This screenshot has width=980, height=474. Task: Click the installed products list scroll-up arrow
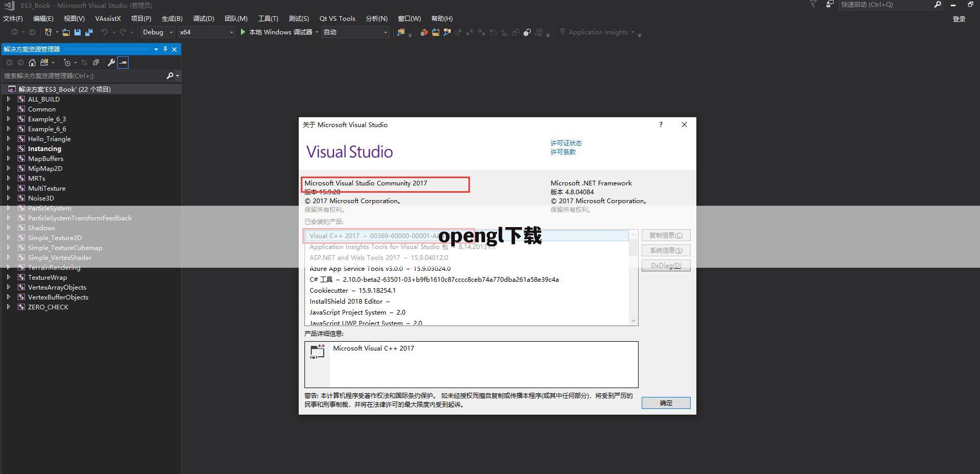(633, 235)
